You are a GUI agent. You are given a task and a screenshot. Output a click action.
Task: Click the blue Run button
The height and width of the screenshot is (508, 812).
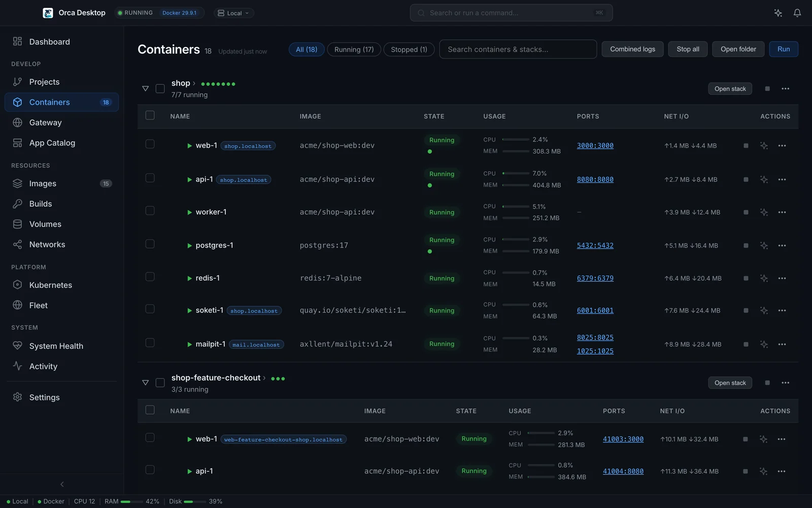click(784, 49)
